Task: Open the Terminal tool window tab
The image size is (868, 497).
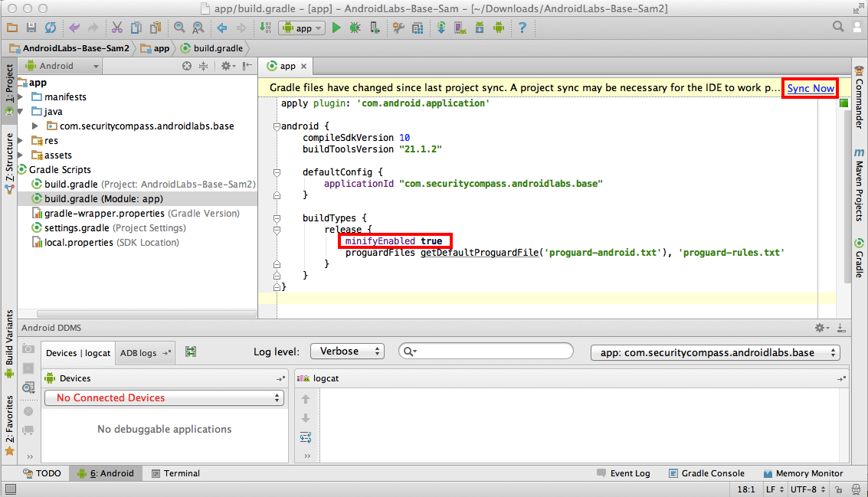Action: (175, 473)
